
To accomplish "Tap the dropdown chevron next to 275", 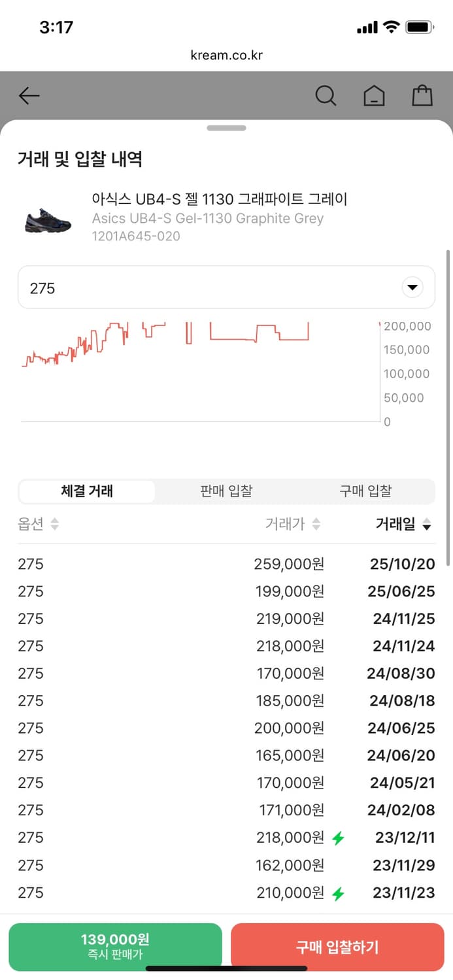I will click(412, 287).
